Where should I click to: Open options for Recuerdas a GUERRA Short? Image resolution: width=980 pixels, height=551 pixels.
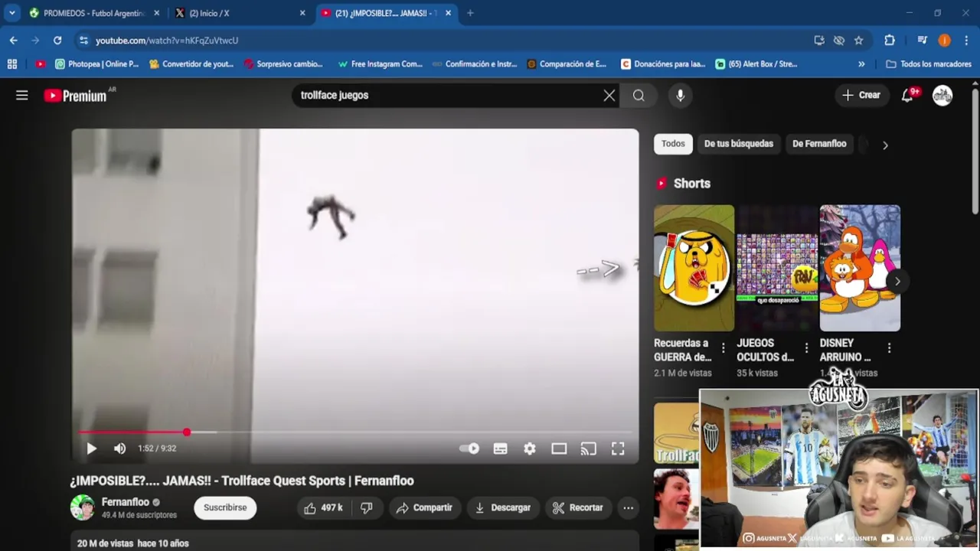coord(723,348)
